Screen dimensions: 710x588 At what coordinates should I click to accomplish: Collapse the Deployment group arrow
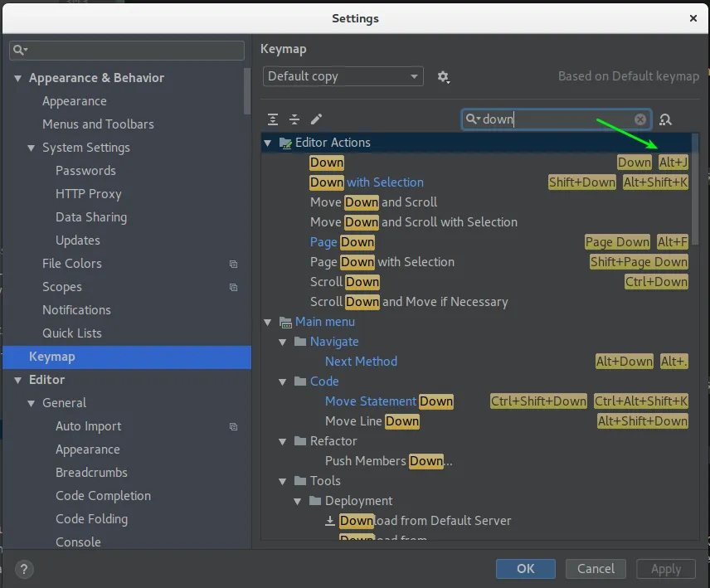tap(298, 502)
